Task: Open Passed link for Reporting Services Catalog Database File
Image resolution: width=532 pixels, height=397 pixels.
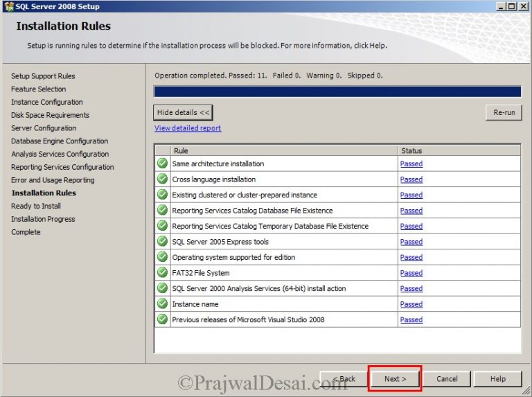Action: 411,211
